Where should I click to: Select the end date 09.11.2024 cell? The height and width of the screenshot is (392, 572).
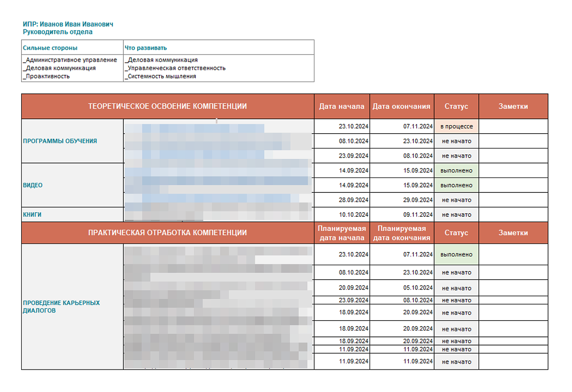click(x=402, y=215)
